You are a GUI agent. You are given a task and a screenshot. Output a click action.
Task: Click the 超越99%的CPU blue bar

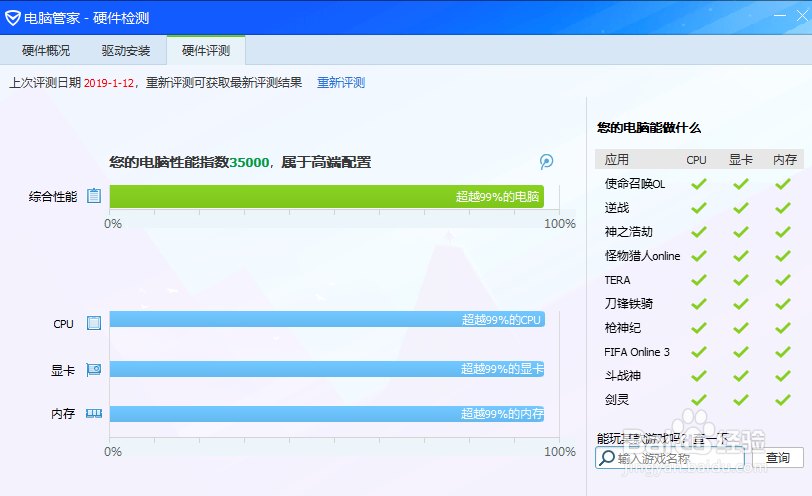327,319
